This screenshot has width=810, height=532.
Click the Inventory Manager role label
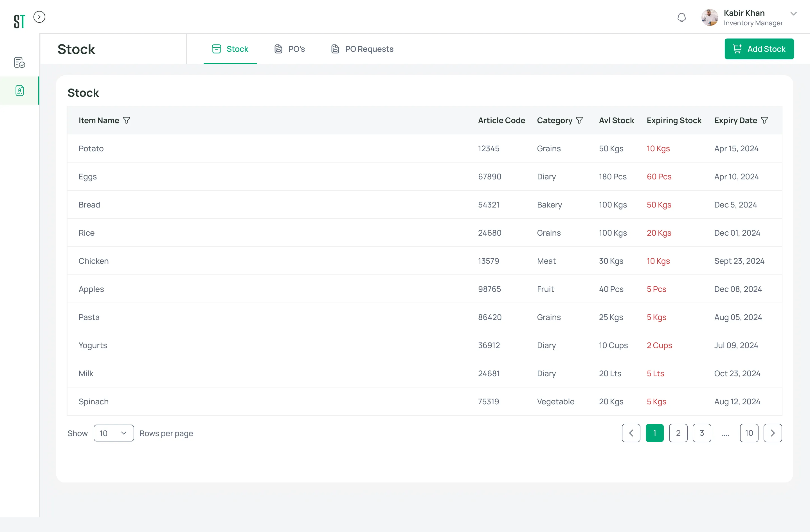753,23
